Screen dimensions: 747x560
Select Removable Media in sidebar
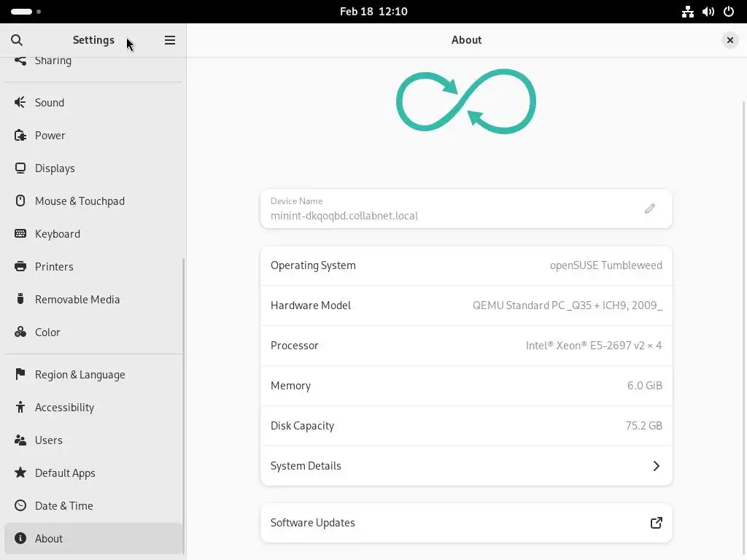[93, 299]
